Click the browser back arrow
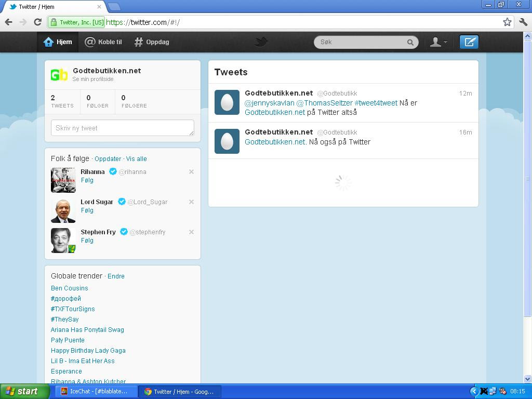 click(x=8, y=22)
